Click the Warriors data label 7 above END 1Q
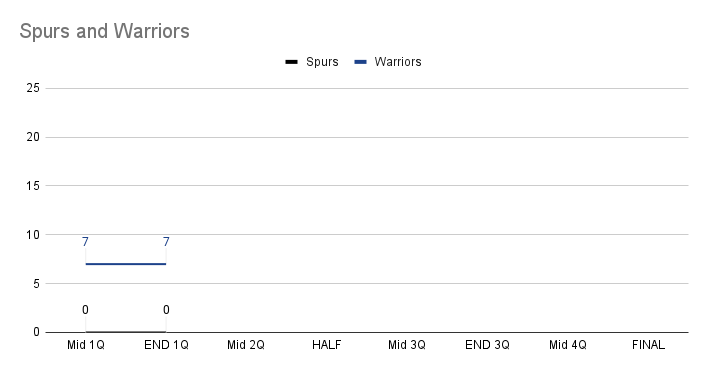The image size is (707, 371). tap(166, 242)
